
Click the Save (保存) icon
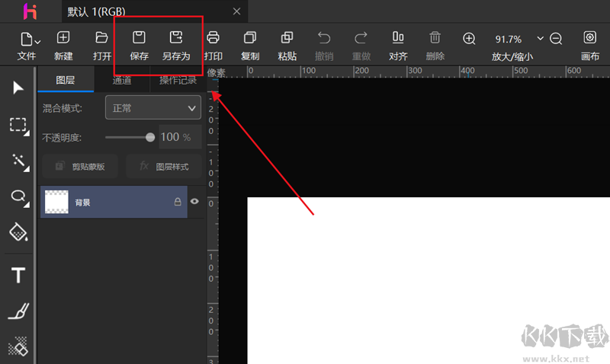(x=139, y=37)
